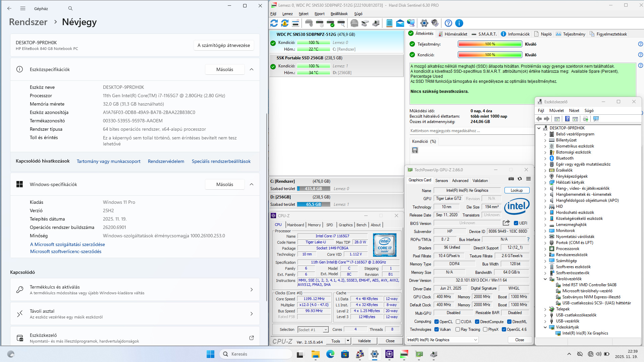Click the blue info icon in Hard Disk Sentinel

coord(459,23)
